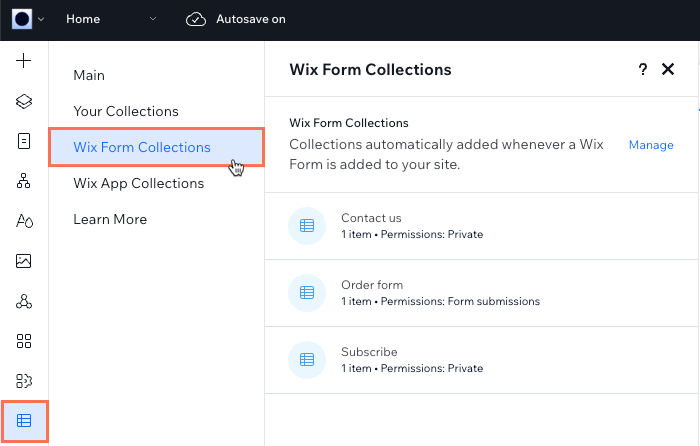
Task: Close the Wix Form Collections panel
Action: click(x=668, y=69)
